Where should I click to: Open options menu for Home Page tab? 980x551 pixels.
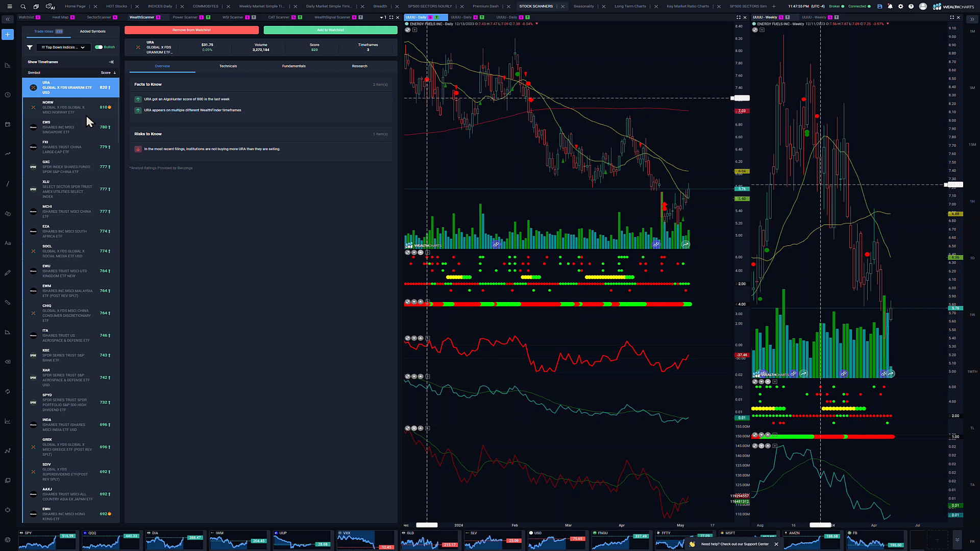coord(90,7)
